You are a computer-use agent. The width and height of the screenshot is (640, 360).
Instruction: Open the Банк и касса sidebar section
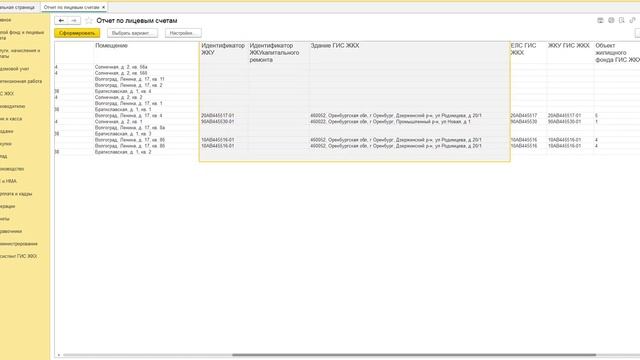click(x=11, y=119)
